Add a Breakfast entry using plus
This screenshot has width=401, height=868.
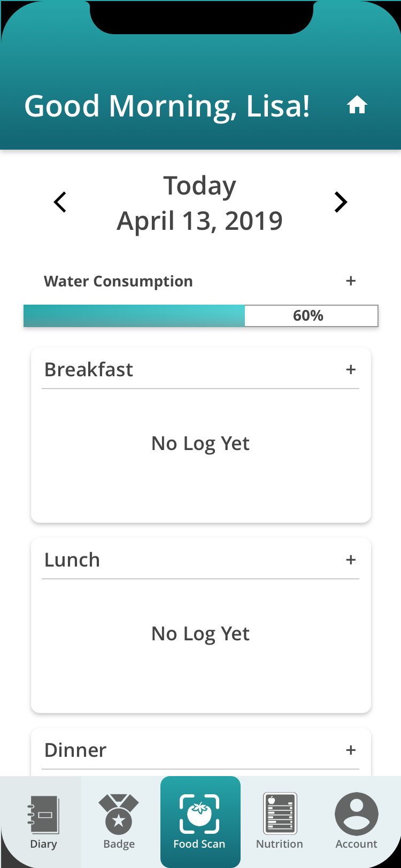(351, 369)
